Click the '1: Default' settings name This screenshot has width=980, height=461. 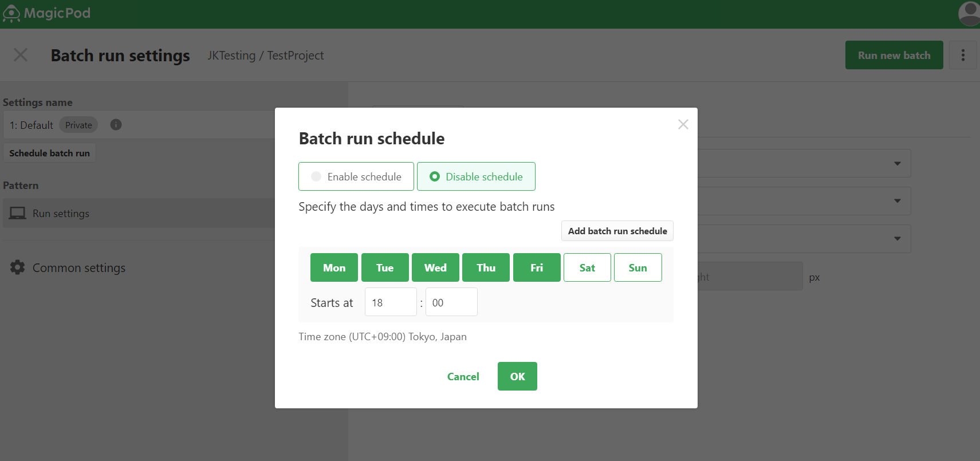pos(32,125)
